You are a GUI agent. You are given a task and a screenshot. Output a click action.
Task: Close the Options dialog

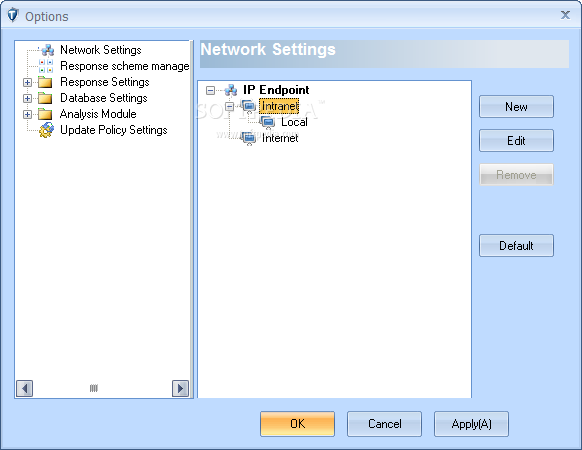point(565,15)
